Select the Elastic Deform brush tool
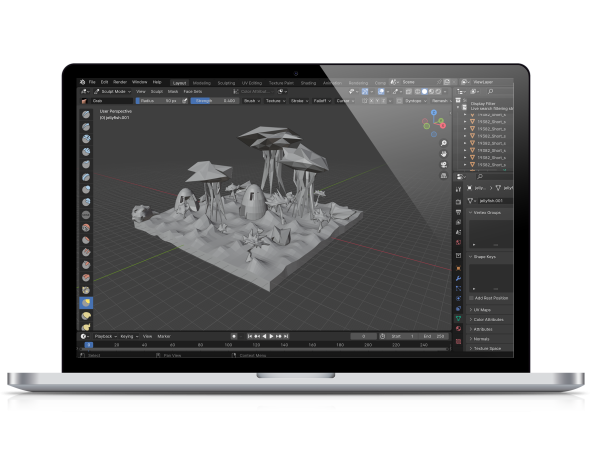This screenshot has height=450, width=590. click(x=86, y=316)
